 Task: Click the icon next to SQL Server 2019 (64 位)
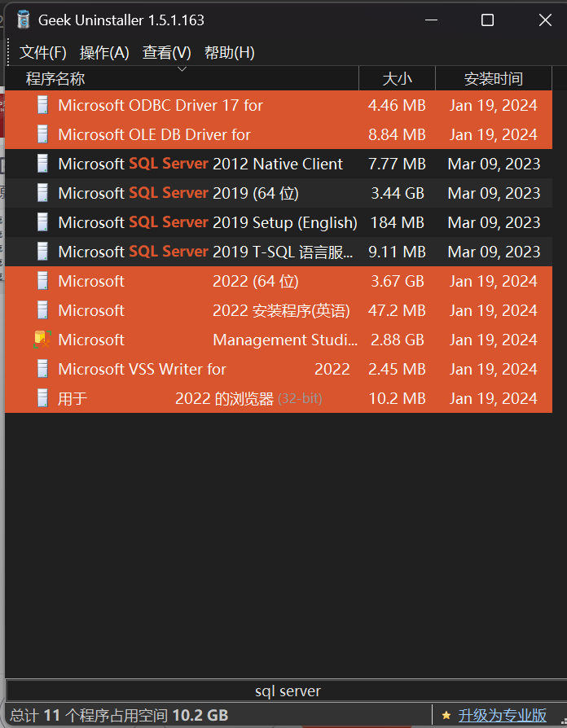(x=42, y=193)
